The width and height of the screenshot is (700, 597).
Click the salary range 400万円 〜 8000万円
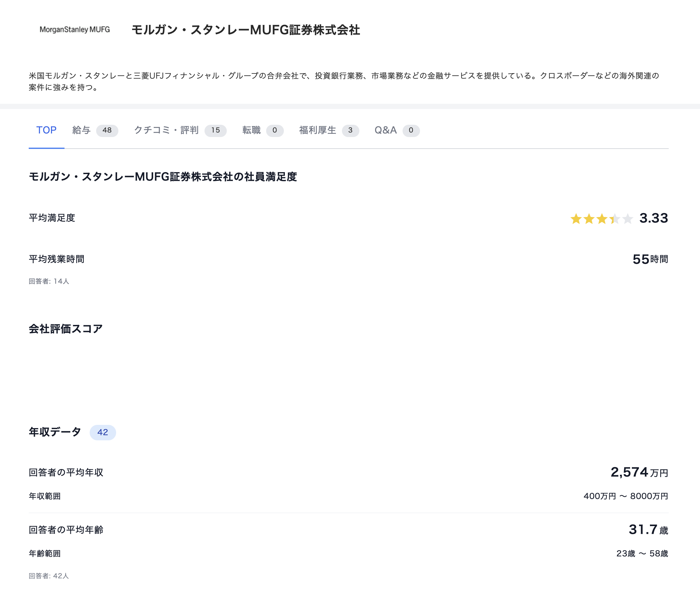[x=626, y=496]
